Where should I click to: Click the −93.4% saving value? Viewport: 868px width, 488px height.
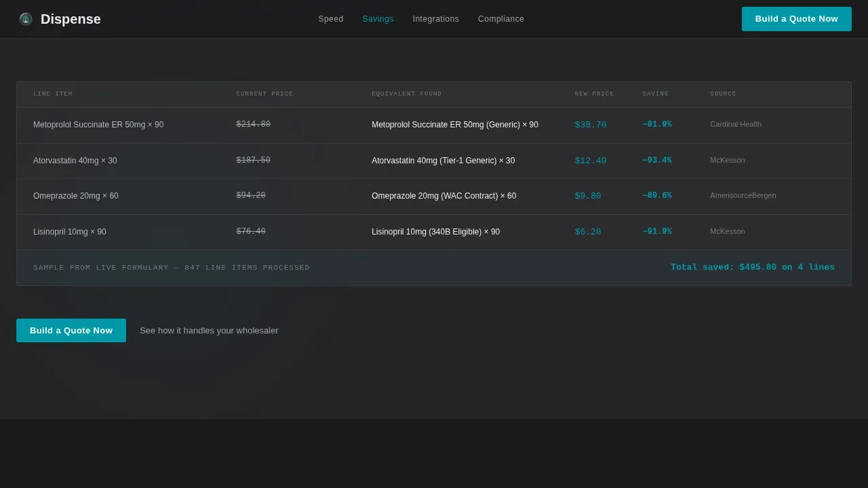pos(657,161)
